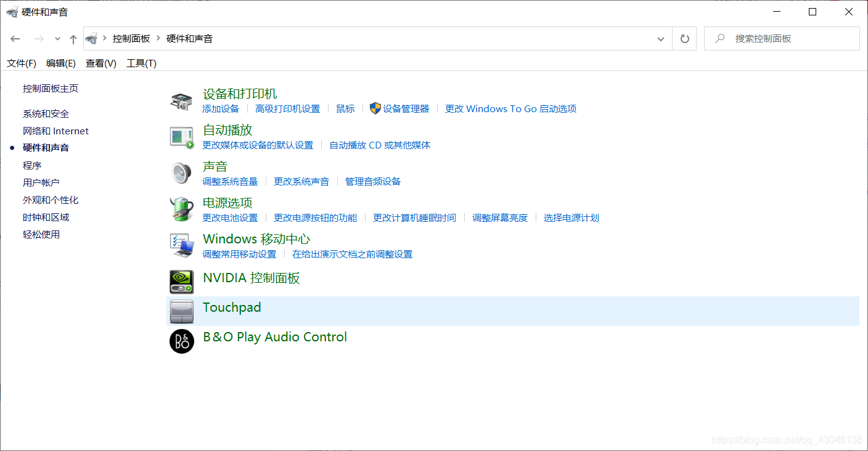This screenshot has width=868, height=451.
Task: Click 更改电源按钮的功能
Action: 316,217
